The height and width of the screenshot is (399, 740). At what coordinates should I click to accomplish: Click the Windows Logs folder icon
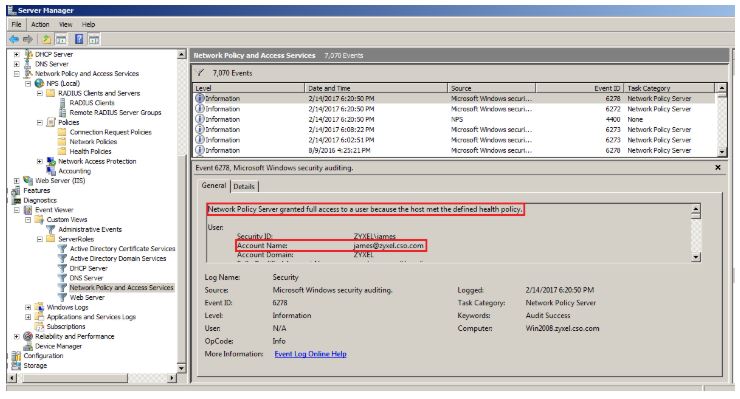coord(40,307)
